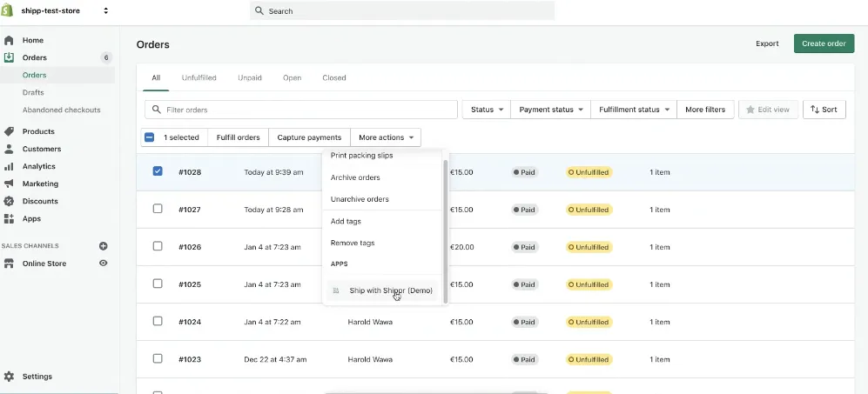This screenshot has height=394, width=868.
Task: Click the More actions menu scrollbar
Action: (445, 231)
